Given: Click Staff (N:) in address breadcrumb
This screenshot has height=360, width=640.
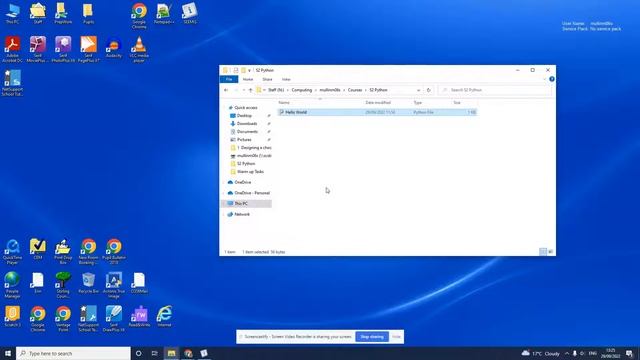Looking at the screenshot, I should 276,90.
